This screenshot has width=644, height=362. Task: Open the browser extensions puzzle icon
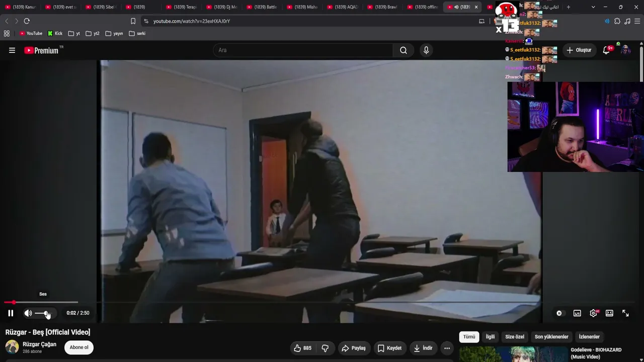(617, 21)
